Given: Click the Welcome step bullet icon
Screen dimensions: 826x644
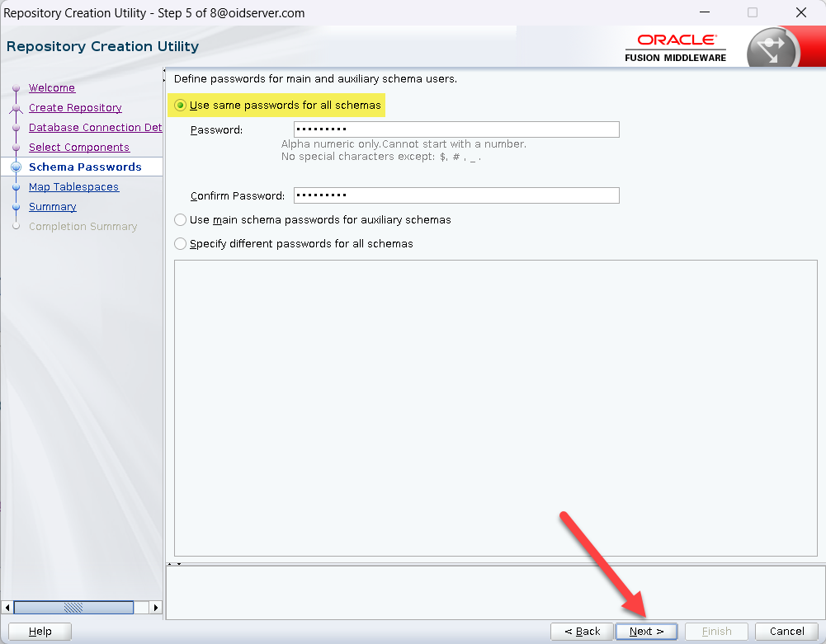Looking at the screenshot, I should [16, 89].
